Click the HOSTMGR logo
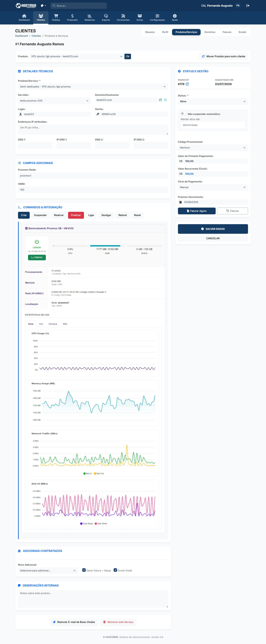This screenshot has height=644, width=266. click(x=26, y=5)
